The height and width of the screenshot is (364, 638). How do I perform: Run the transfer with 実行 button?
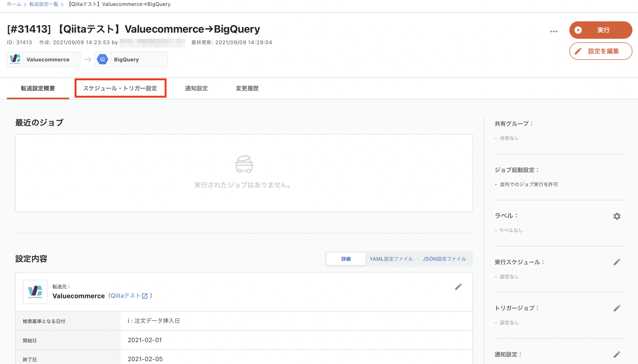click(x=601, y=30)
